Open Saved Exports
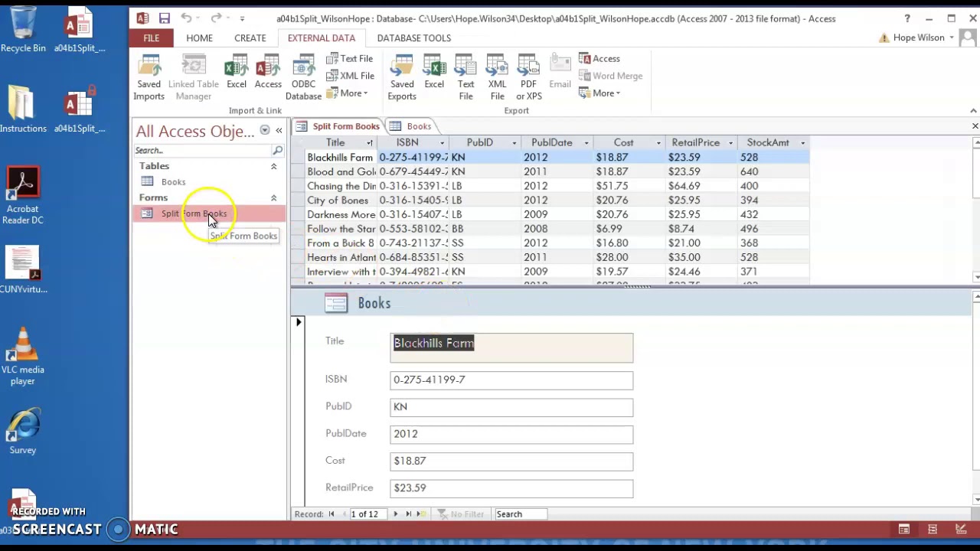Viewport: 980px width, 551px height. pyautogui.click(x=402, y=77)
